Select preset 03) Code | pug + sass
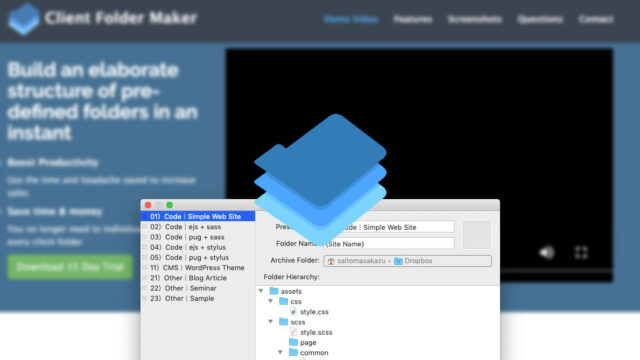 coord(198,237)
